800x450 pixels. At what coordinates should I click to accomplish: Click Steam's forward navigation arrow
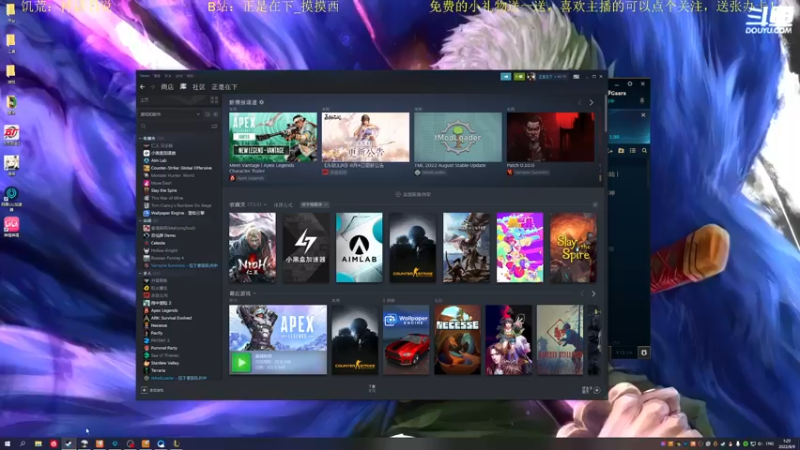[152, 87]
